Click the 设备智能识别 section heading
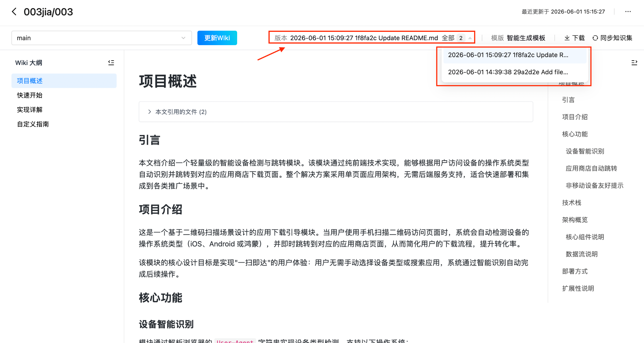Image resolution: width=644 pixels, height=343 pixels. coord(166,324)
